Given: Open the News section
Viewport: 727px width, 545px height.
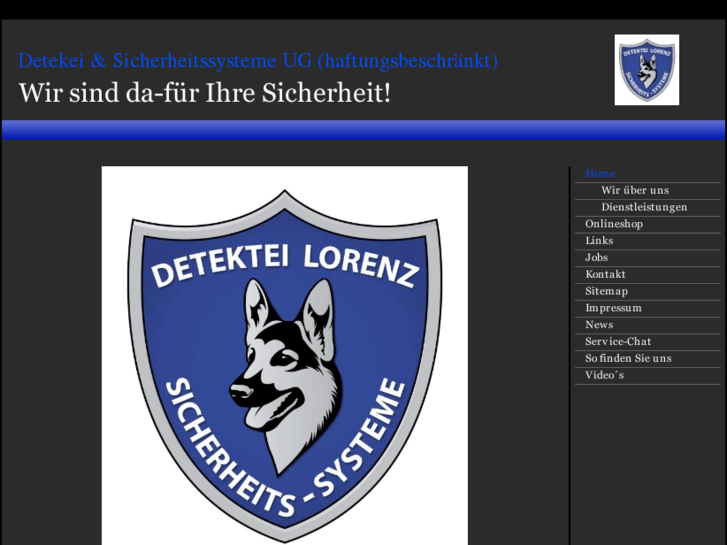Looking at the screenshot, I should (x=599, y=324).
